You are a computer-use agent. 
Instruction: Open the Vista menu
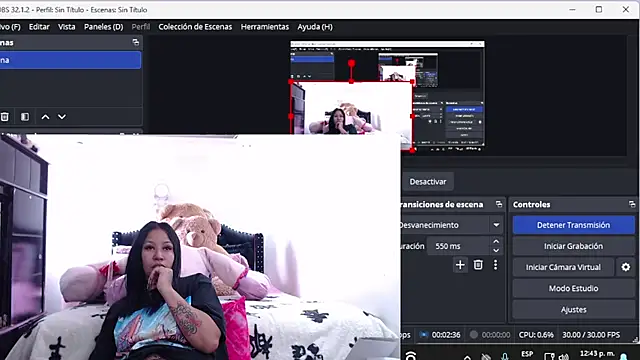67,27
